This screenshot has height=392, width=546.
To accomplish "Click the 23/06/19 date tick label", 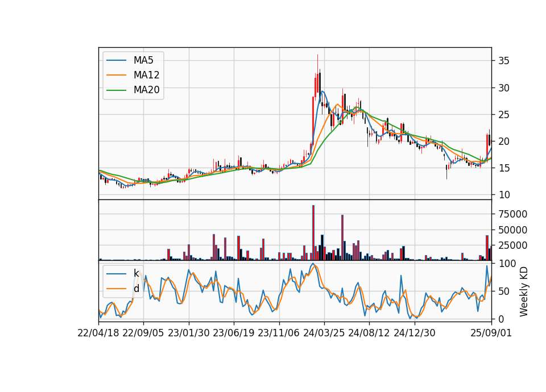I will [x=234, y=333].
